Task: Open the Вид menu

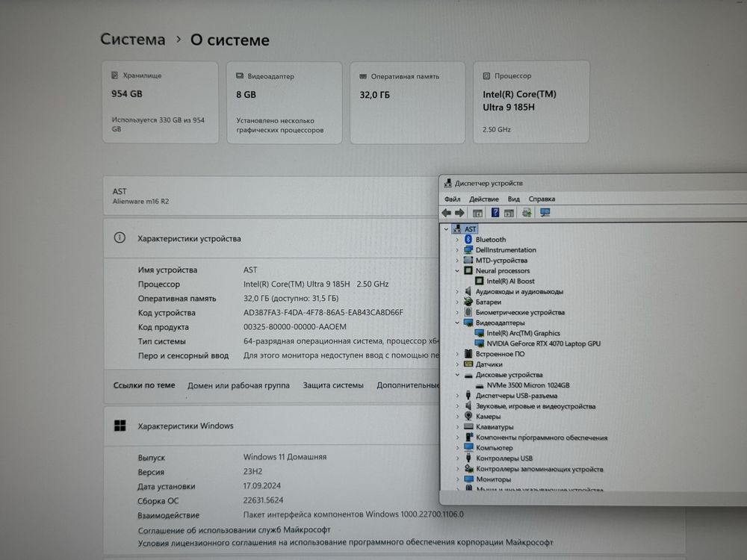Action: [514, 199]
